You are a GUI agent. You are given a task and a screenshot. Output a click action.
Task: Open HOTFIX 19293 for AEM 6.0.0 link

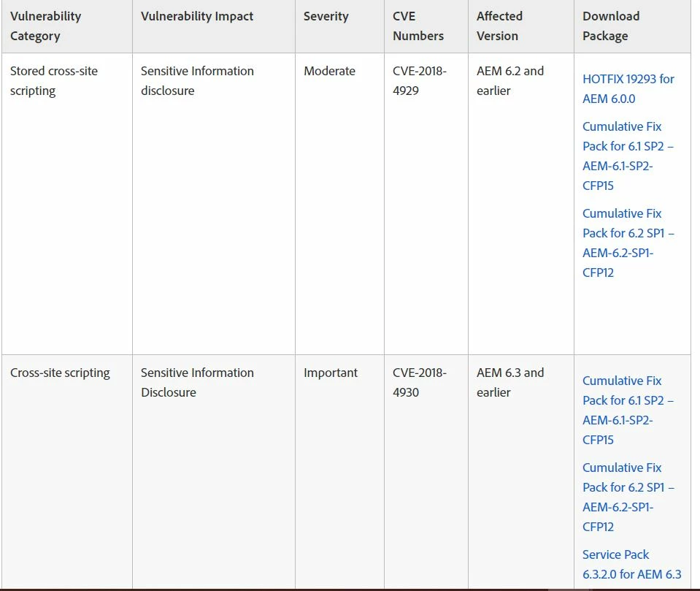pos(628,89)
